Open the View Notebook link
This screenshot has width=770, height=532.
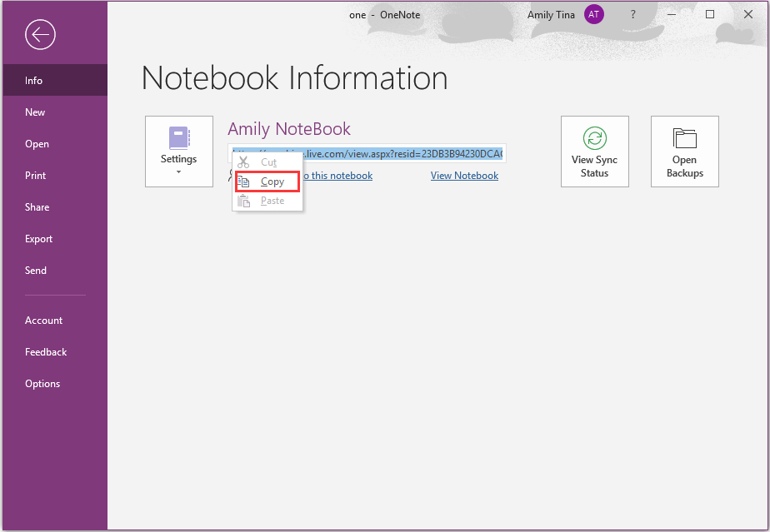pyautogui.click(x=463, y=175)
